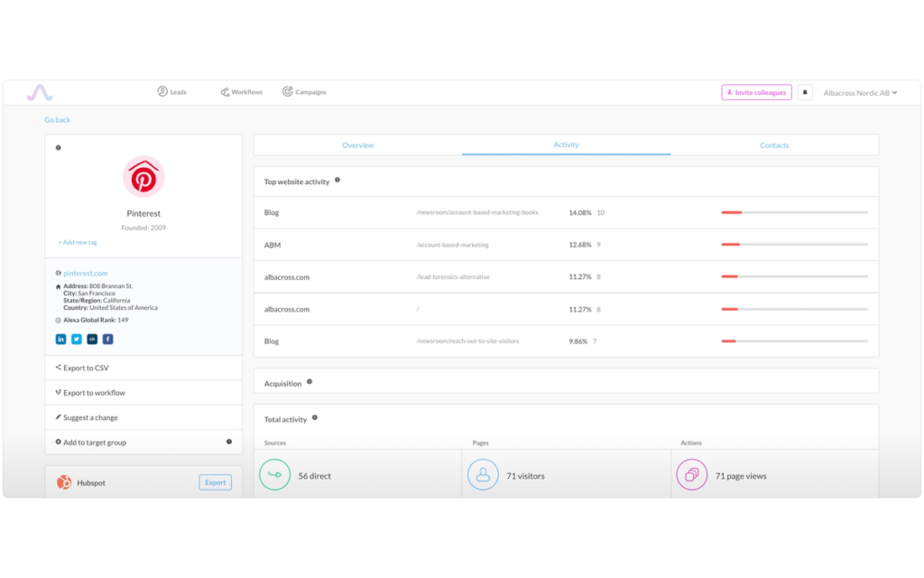Click the Hubspot Export button
The image size is (924, 578).
coord(215,482)
